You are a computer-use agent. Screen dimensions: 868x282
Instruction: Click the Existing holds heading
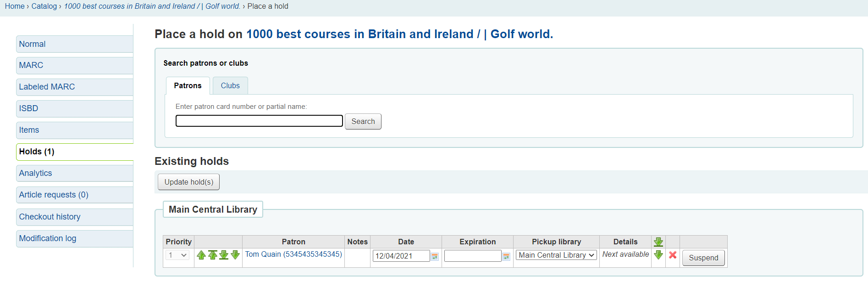192,161
